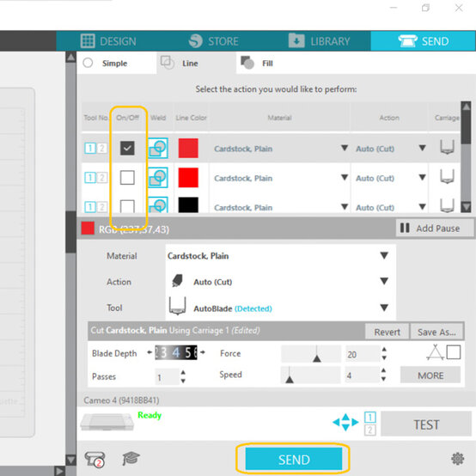Run a TEST cut
The image size is (476, 476).
426,424
